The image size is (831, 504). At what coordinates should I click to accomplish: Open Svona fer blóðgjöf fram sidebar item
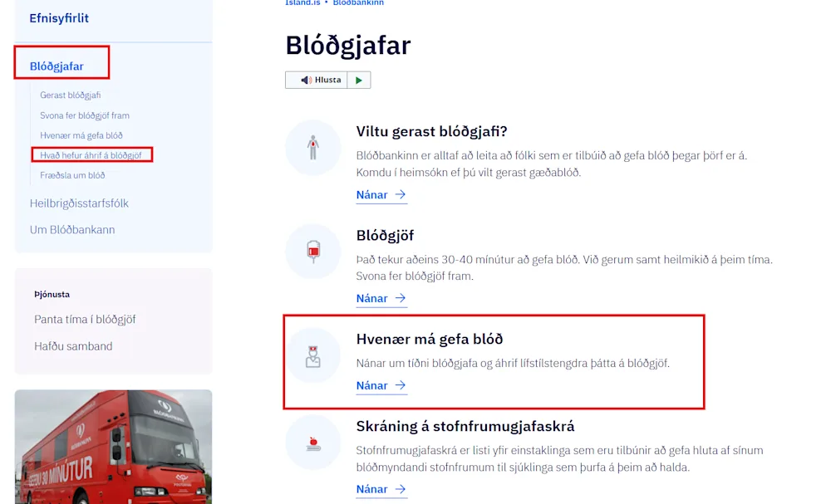coord(85,115)
